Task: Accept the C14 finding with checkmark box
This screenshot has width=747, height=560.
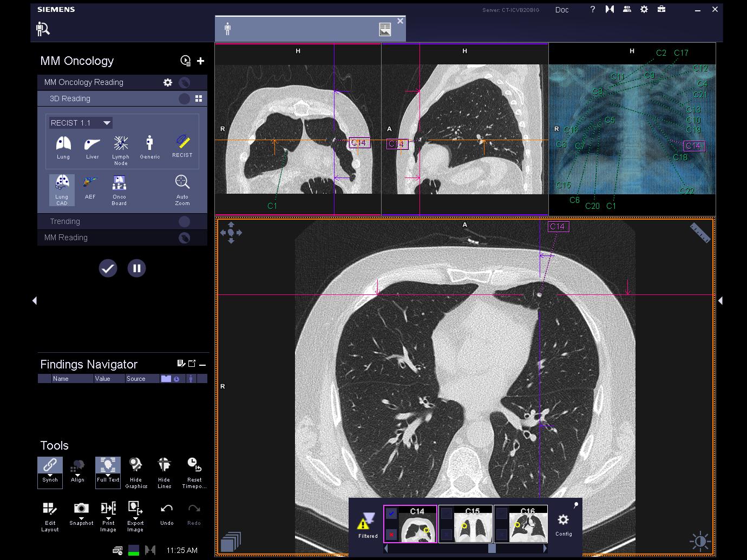Action: (x=391, y=513)
